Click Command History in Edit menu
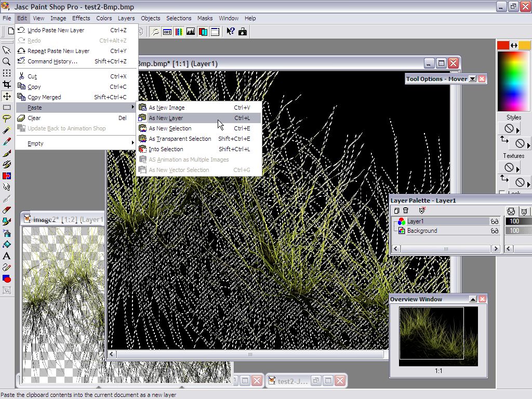The height and width of the screenshot is (399, 532). 52,61
